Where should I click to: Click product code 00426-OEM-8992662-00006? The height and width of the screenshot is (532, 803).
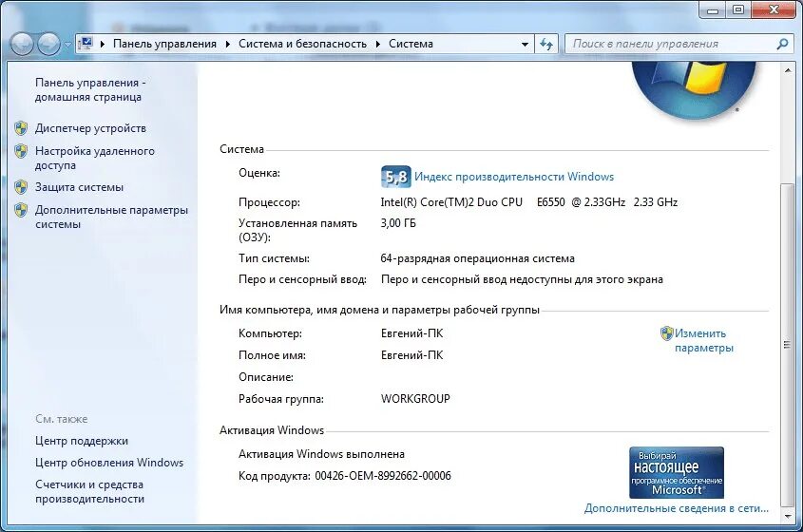[x=383, y=476]
